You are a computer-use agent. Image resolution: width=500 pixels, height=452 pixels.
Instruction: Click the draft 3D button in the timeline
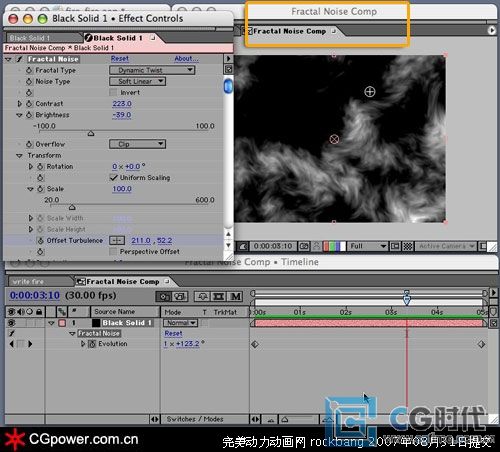180,296
